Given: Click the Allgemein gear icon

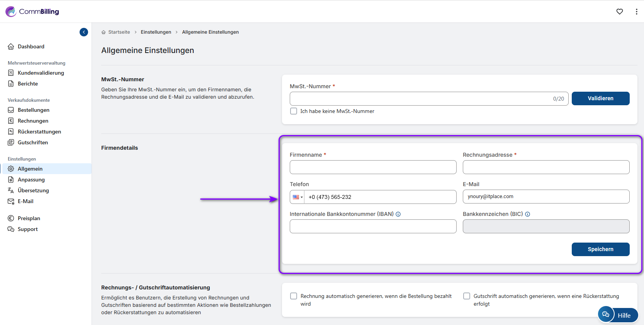Looking at the screenshot, I should click(x=11, y=169).
